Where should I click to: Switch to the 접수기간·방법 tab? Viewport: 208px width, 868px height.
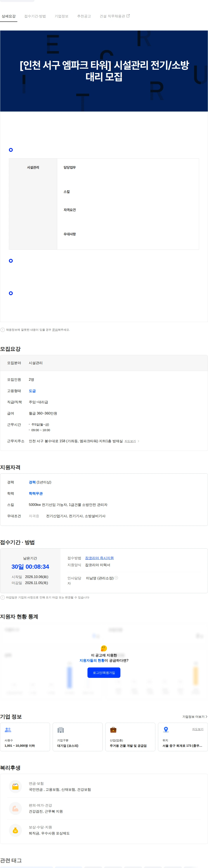[35, 16]
